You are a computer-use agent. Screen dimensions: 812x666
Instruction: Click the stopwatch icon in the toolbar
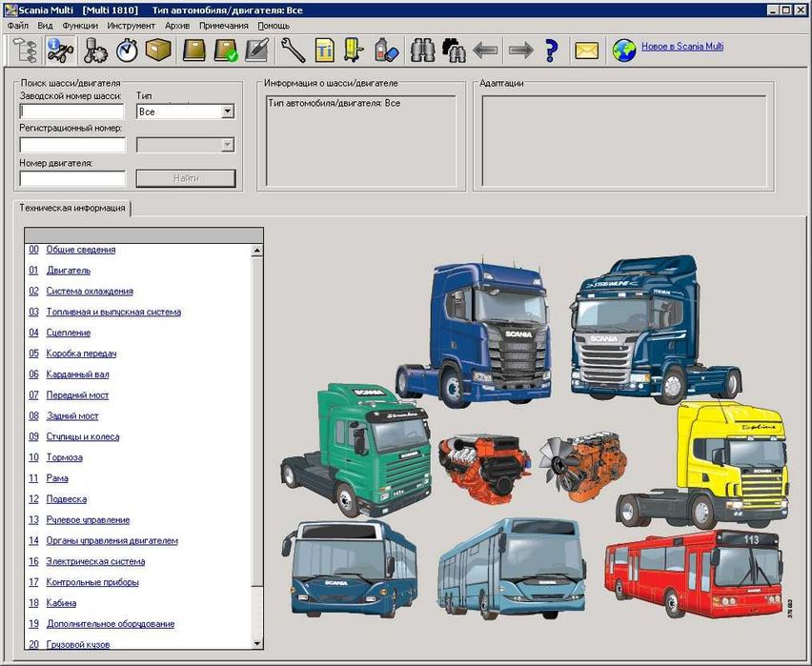click(x=128, y=50)
